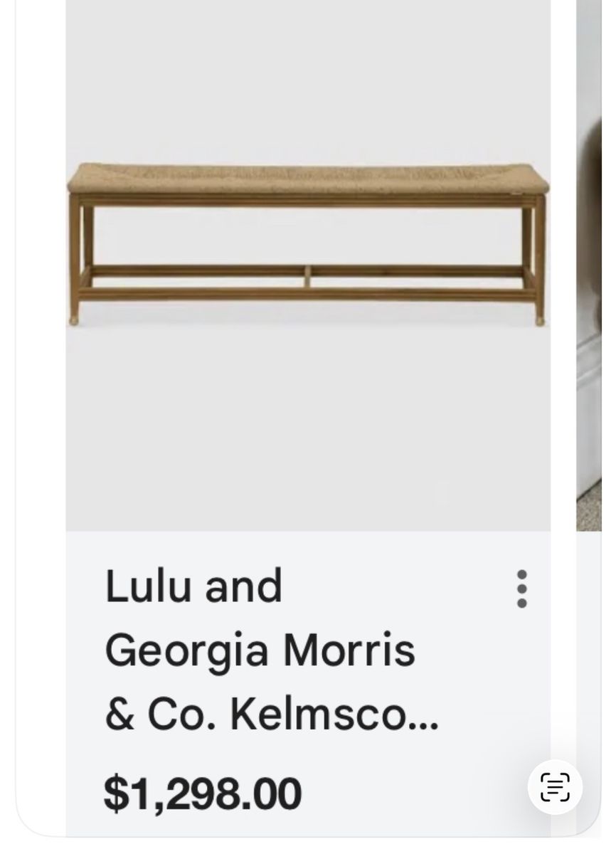View the partially visible next product image
The height and width of the screenshot is (854, 616).
(589, 265)
